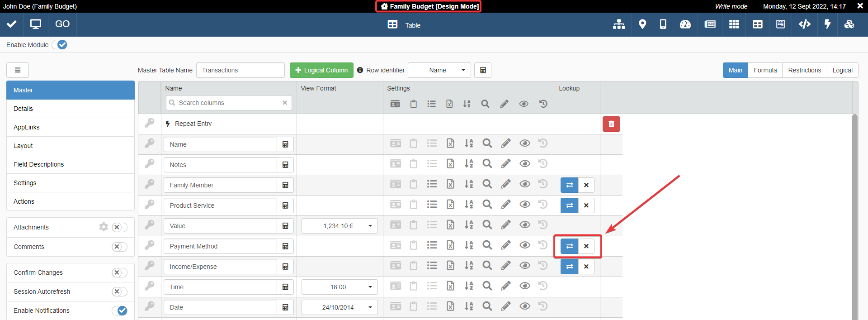Click the mobile device icon in toolbar
868x320 pixels.
click(663, 24)
